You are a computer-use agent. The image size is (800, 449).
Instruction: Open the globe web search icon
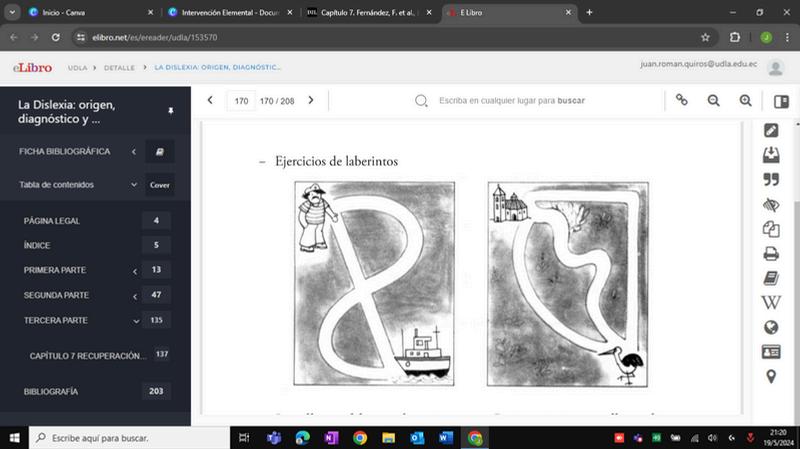click(x=771, y=327)
